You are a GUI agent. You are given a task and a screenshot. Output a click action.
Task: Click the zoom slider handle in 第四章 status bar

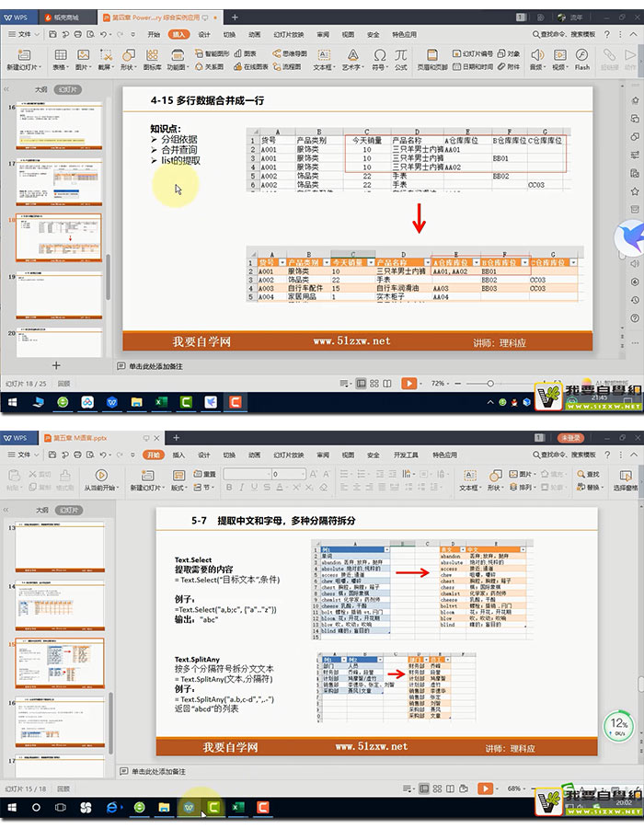490,384
